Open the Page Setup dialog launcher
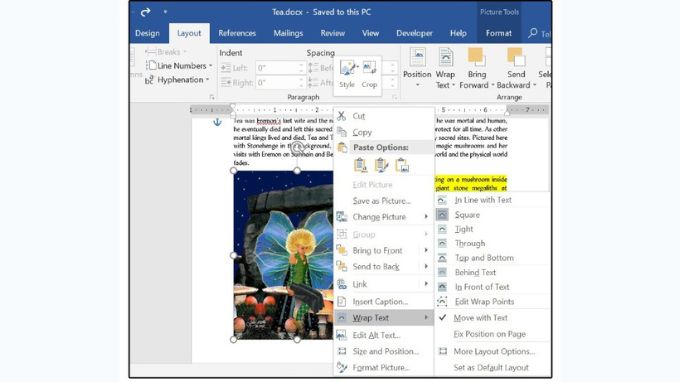 212,97
